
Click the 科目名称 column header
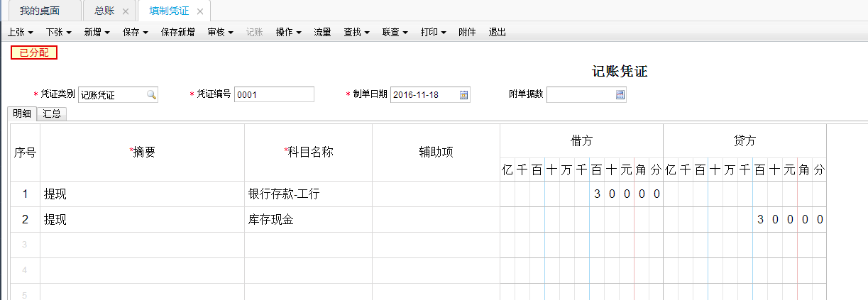point(308,152)
